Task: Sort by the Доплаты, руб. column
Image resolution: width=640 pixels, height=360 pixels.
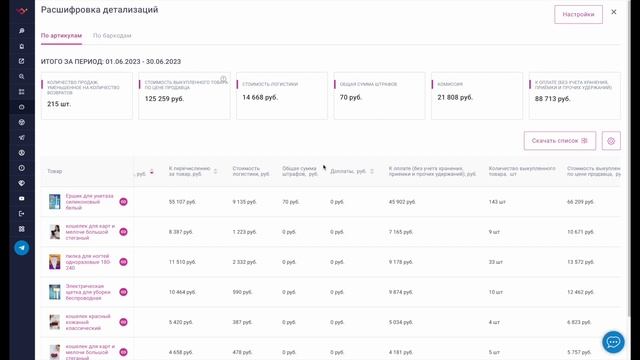Action: (x=372, y=171)
